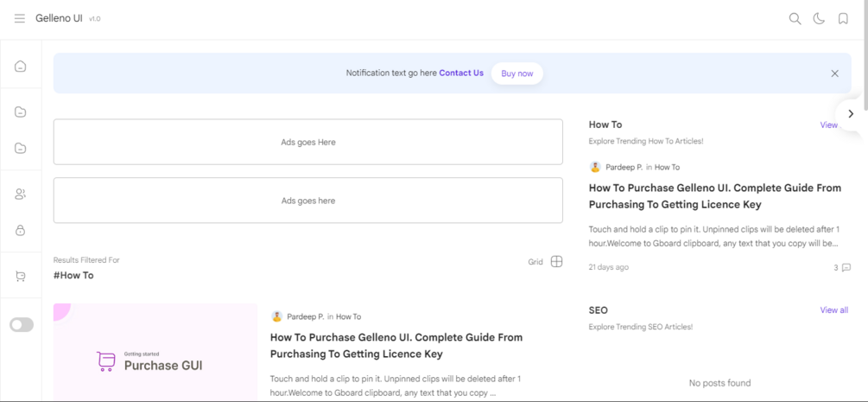Toggle the Grid layout view
This screenshot has height=402, width=868.
tap(556, 261)
